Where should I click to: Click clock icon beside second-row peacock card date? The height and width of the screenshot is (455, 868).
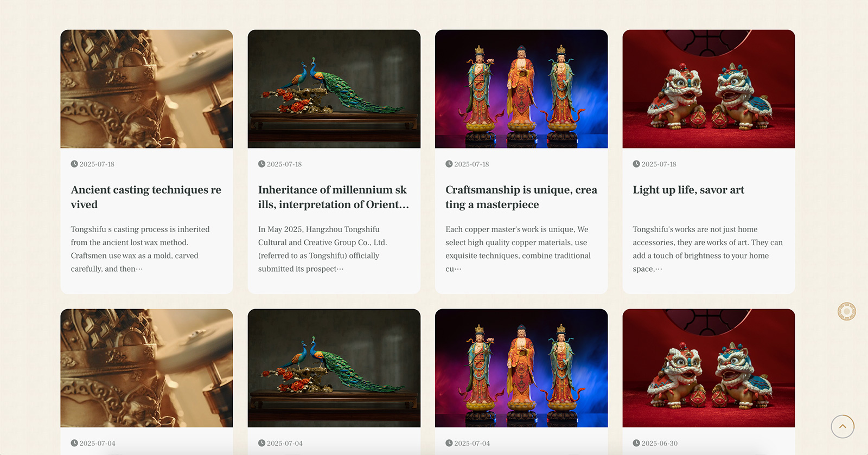point(261,443)
